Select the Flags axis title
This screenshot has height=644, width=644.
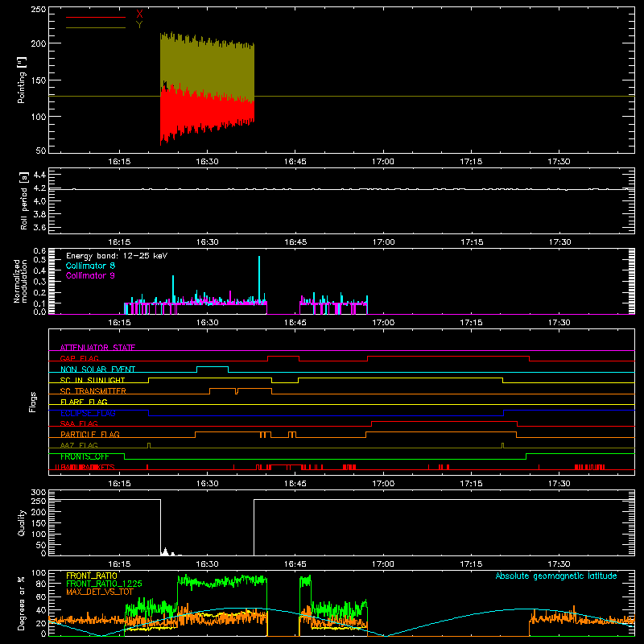tap(32, 402)
